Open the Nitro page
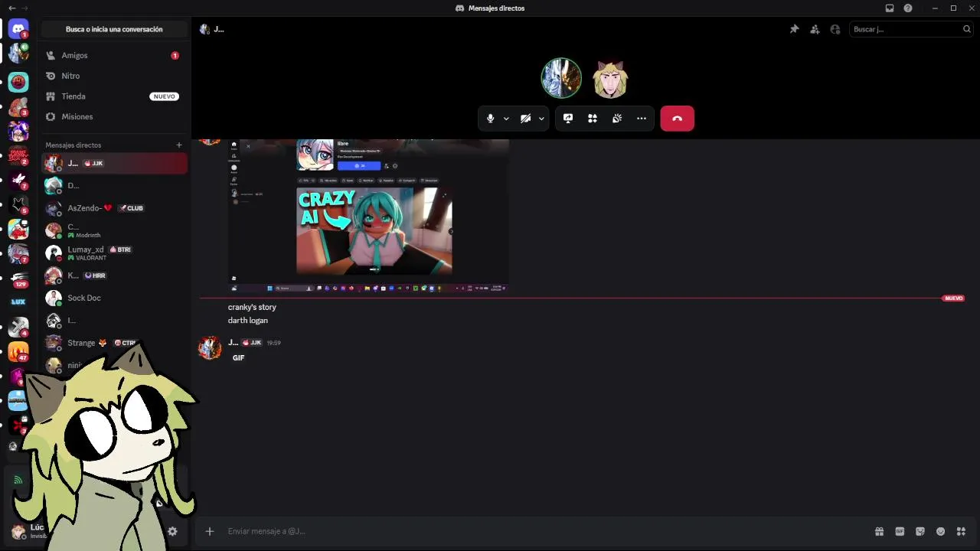 click(x=113, y=76)
